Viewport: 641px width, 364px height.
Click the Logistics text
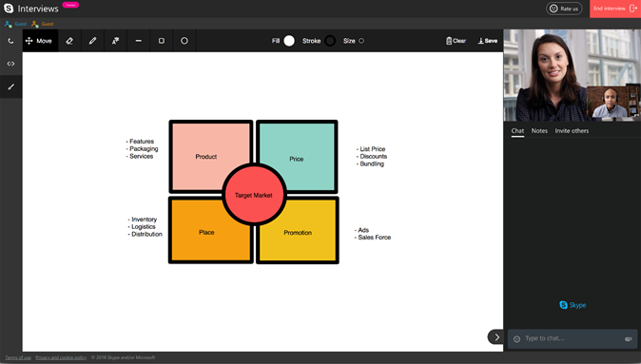coord(142,227)
